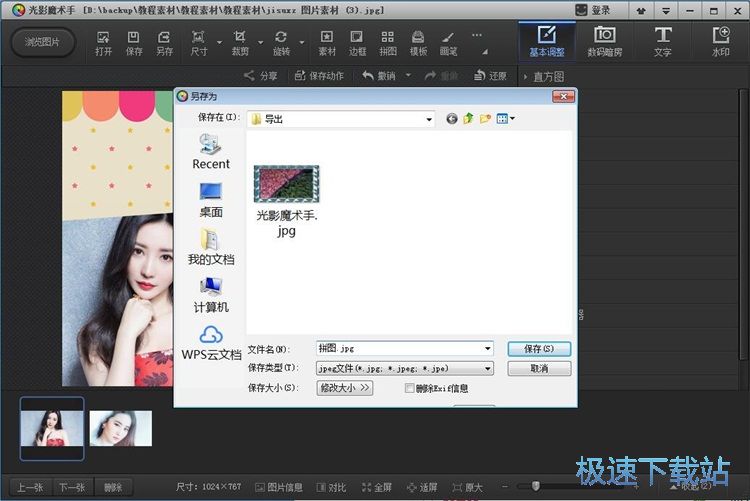Image resolution: width=750 pixels, height=501 pixels.
Task: Open the 文件名 filename dropdown arrow
Action: coord(487,348)
